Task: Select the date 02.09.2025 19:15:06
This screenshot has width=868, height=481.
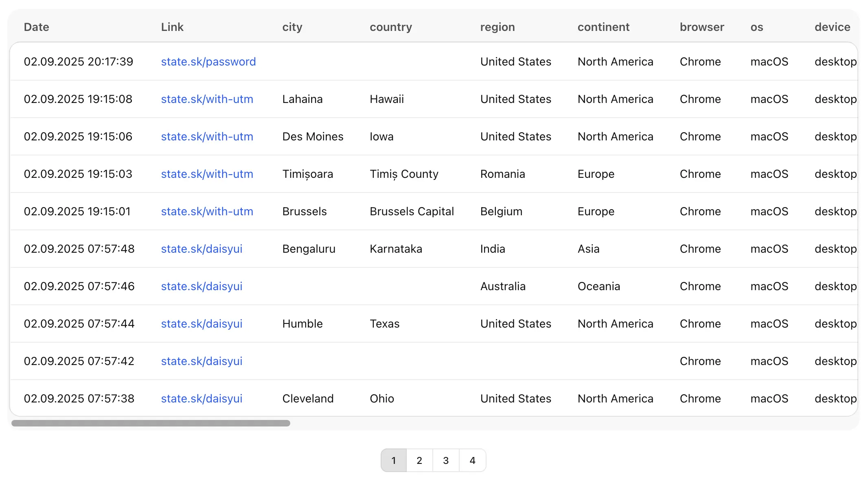Action: pos(78,136)
